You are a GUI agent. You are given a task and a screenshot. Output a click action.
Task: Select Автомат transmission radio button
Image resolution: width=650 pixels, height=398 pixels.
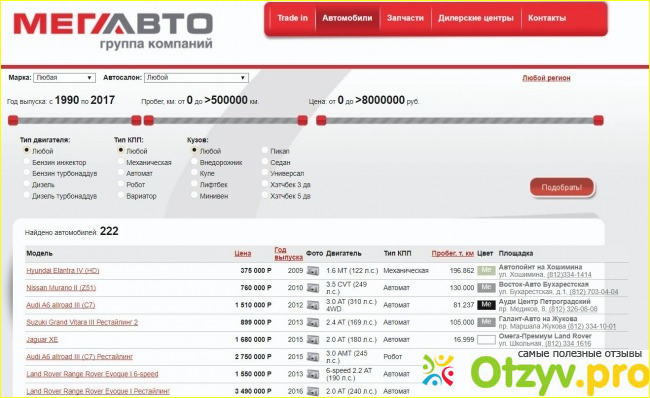pos(121,172)
